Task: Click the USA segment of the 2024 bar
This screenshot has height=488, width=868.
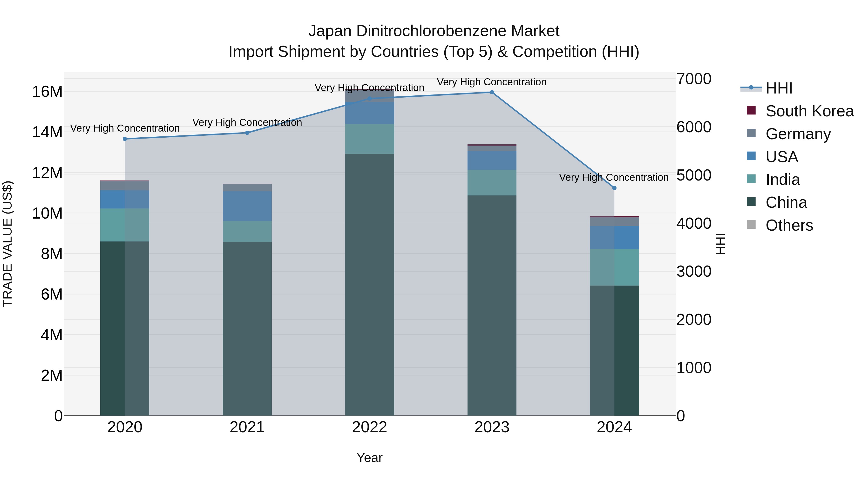Action: [614, 238]
